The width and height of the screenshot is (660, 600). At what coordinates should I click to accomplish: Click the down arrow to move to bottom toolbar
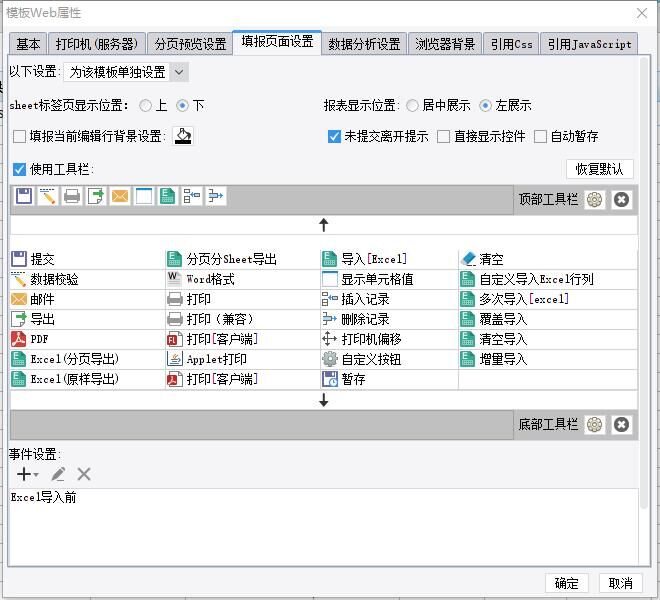coord(323,400)
